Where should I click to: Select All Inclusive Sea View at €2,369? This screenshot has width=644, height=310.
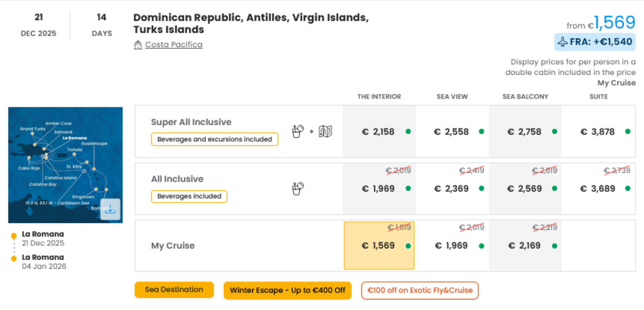click(452, 189)
